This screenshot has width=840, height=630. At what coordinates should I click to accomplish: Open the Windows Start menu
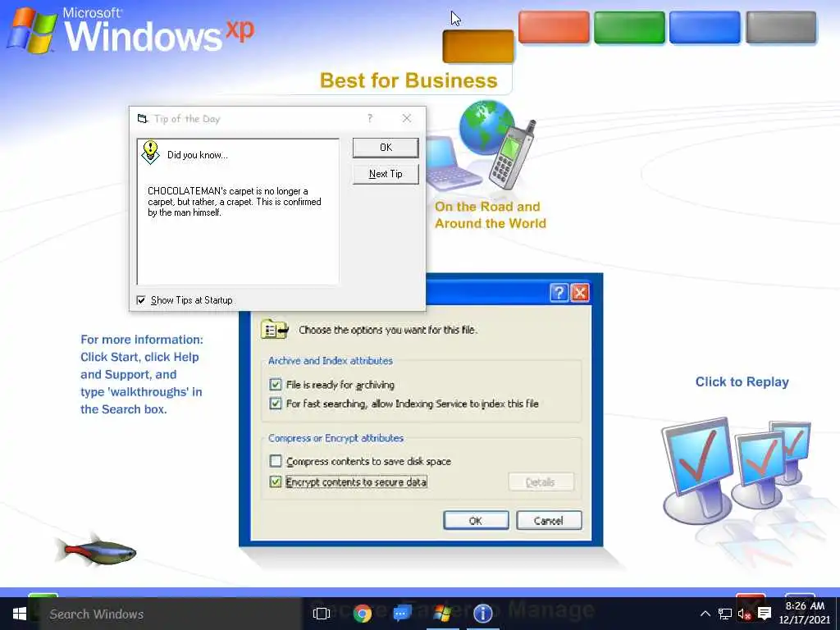pos(20,614)
